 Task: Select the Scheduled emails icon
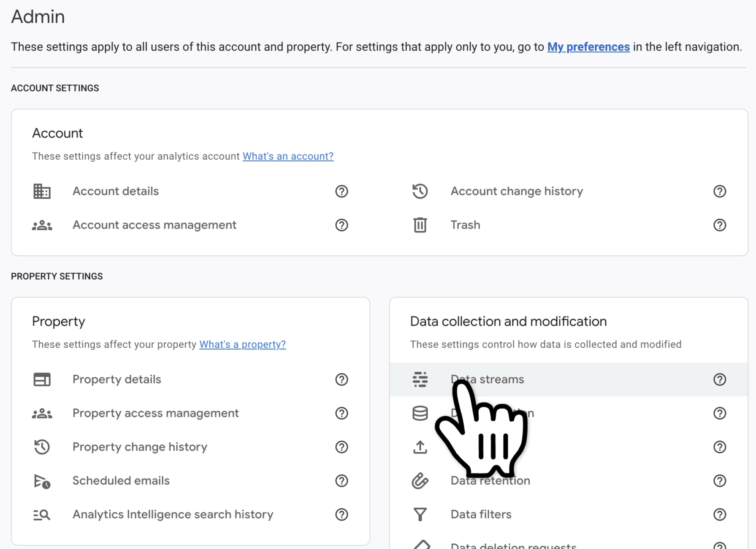(41, 481)
